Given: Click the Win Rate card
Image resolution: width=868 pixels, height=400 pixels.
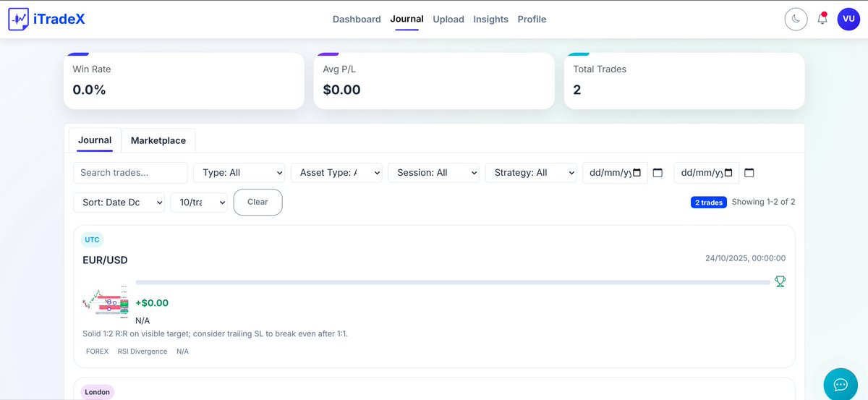Looking at the screenshot, I should 184,81.
